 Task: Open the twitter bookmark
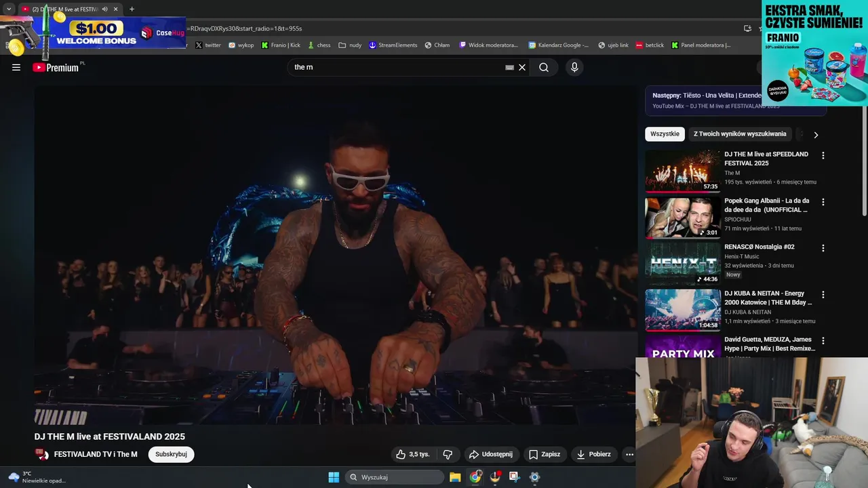point(208,45)
